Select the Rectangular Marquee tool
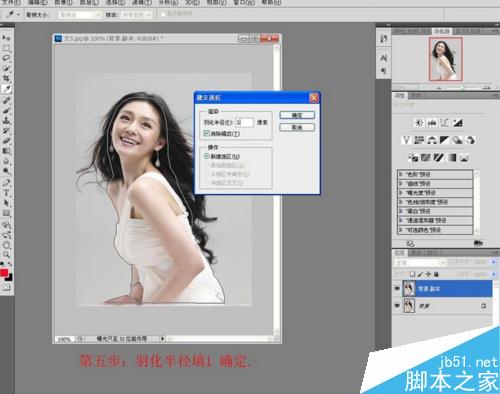The height and width of the screenshot is (394, 500). [6, 48]
